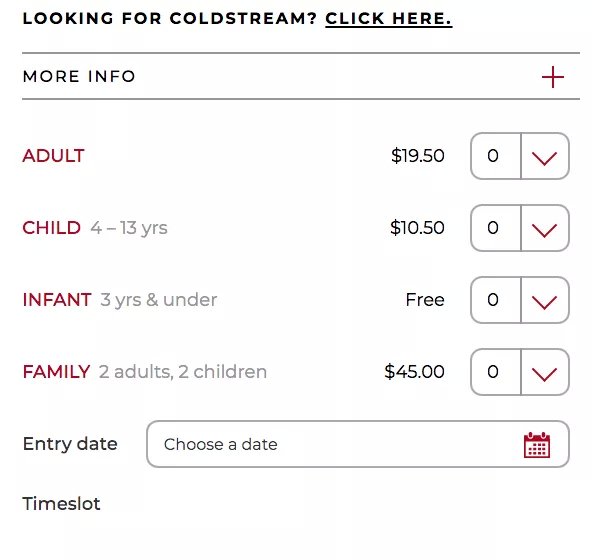Click the Infant 3 yrs & under label
The width and height of the screenshot is (592, 560).
coord(120,300)
